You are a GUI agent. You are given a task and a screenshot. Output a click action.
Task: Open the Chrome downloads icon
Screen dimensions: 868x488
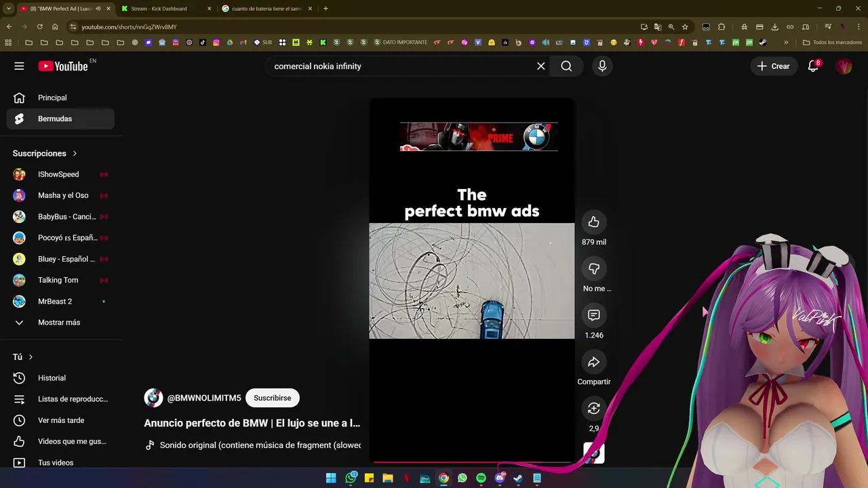pos(775,26)
